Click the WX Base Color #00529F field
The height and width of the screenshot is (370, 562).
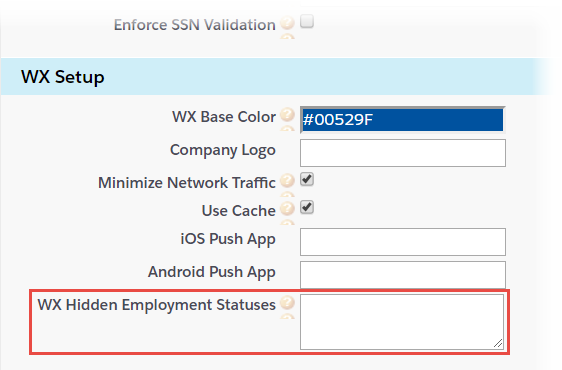coord(403,120)
